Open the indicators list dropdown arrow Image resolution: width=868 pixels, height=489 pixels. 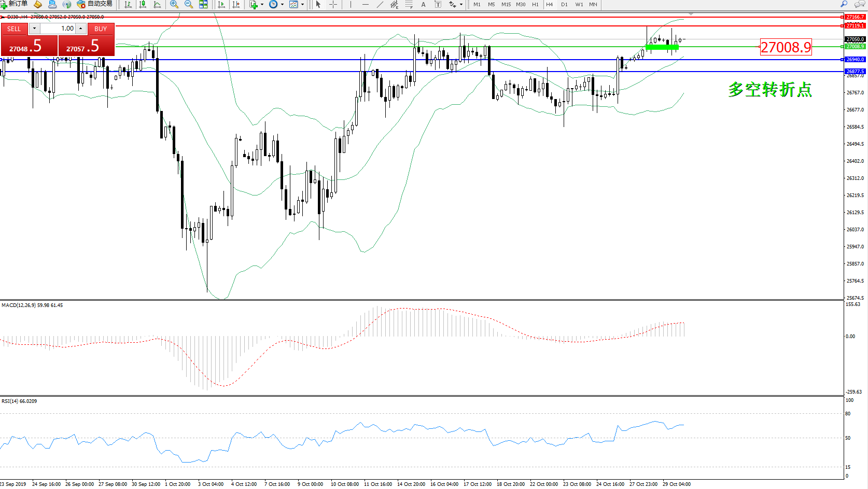click(262, 4)
